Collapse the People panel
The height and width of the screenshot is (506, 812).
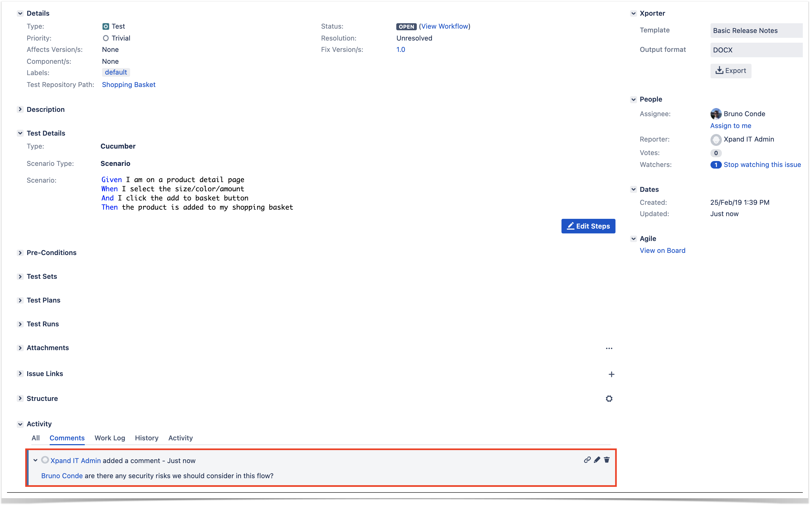[633, 99]
